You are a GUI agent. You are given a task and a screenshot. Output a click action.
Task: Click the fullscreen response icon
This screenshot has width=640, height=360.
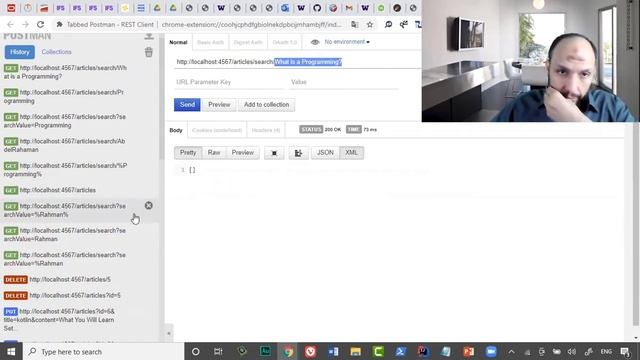274,153
